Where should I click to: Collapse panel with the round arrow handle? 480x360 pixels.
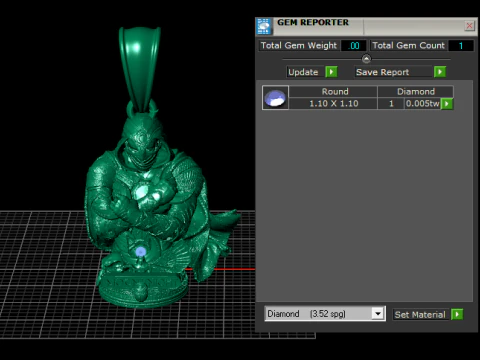coord(366,59)
